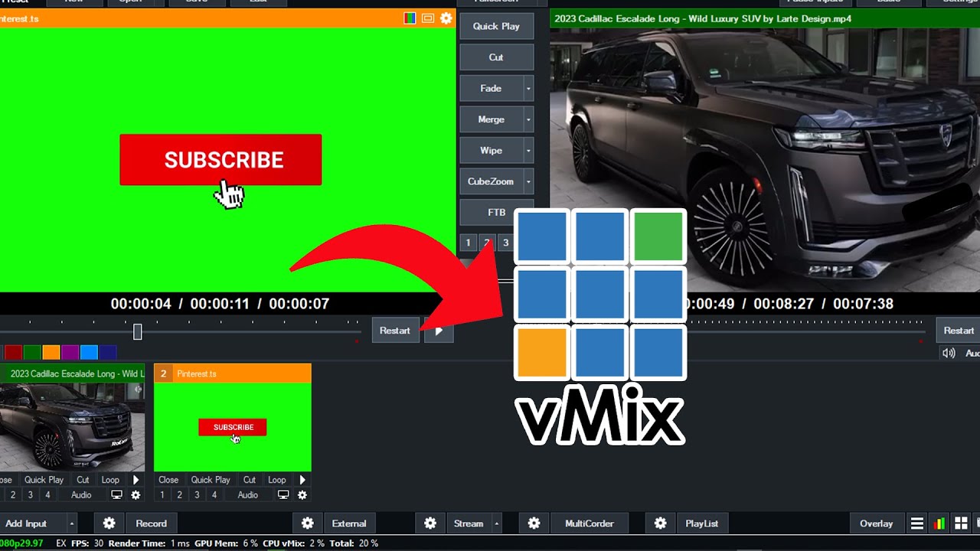Restart the preview video
The height and width of the screenshot is (551, 980).
[x=395, y=331]
